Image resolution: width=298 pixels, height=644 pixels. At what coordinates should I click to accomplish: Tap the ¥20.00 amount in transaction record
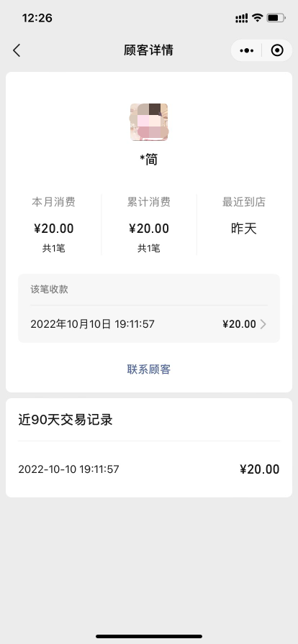click(260, 469)
